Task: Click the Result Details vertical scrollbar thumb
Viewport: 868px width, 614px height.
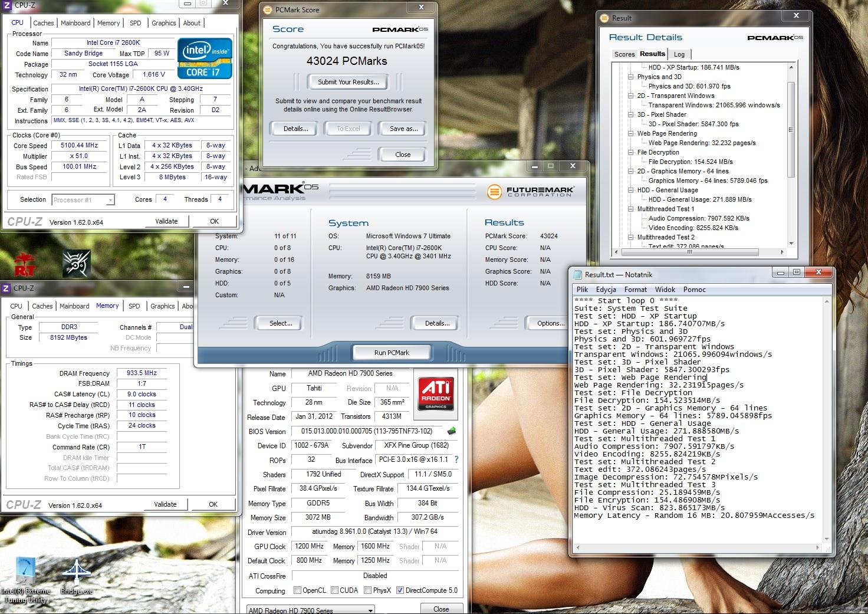Action: (x=791, y=130)
